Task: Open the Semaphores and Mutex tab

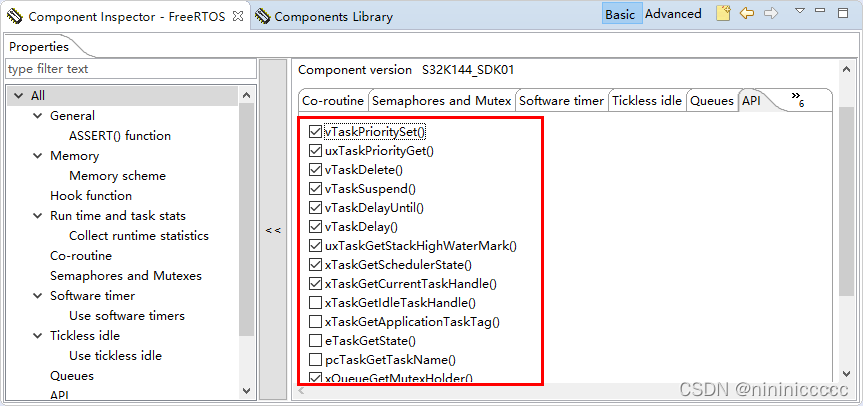Action: pyautogui.click(x=442, y=101)
